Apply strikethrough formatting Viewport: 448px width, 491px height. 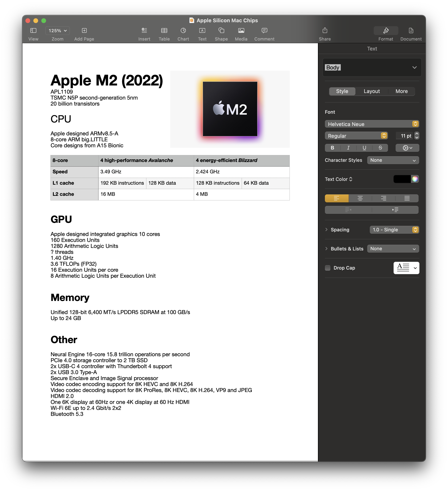tap(380, 148)
